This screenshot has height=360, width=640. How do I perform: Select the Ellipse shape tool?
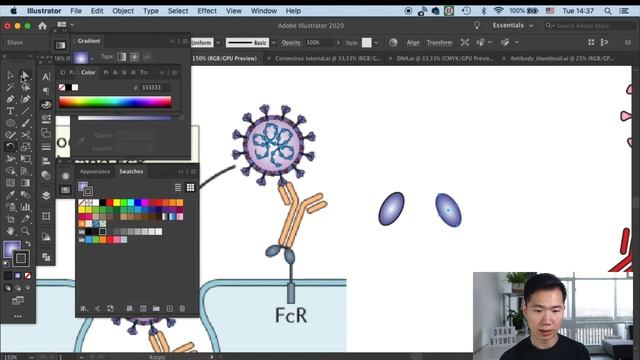[x=10, y=123]
